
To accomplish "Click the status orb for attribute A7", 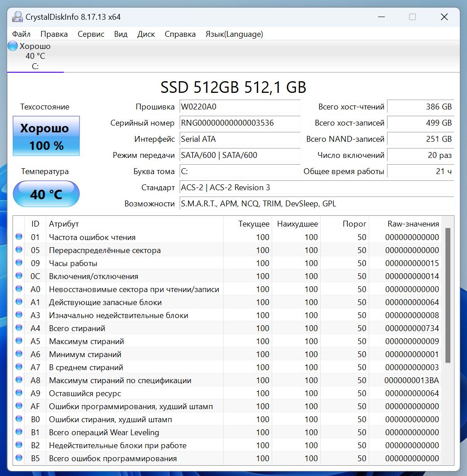I will click(x=19, y=367).
